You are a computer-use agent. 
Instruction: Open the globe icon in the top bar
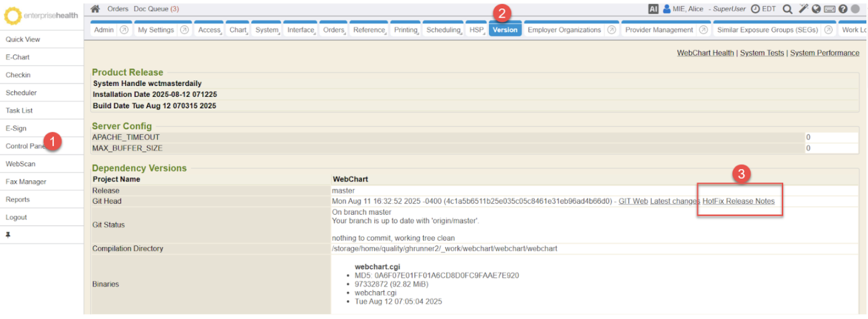816,9
